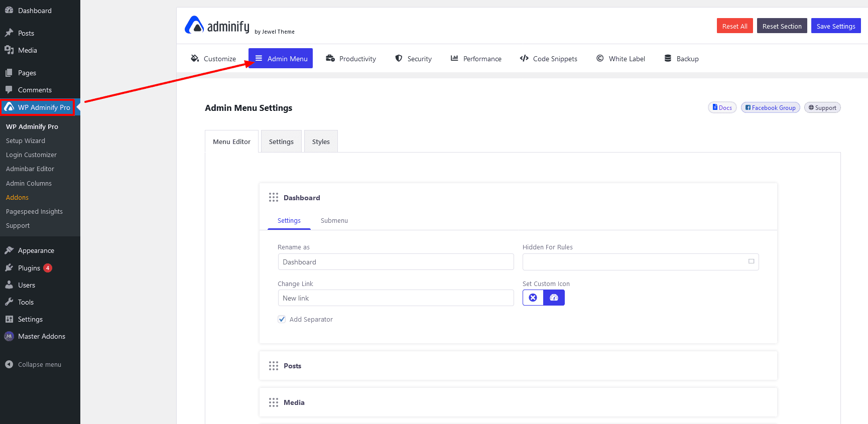Open Pagespeed Insights submenu item
The image size is (868, 424).
[x=34, y=211]
